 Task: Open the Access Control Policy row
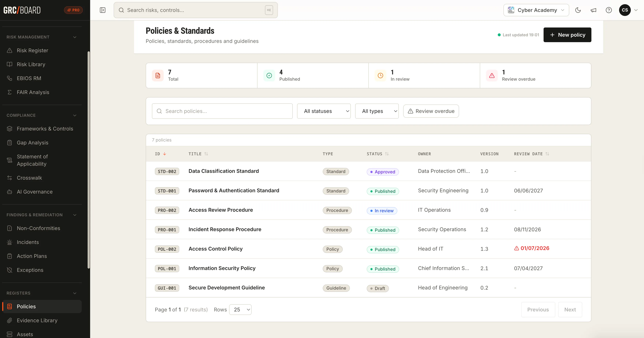pyautogui.click(x=368, y=249)
